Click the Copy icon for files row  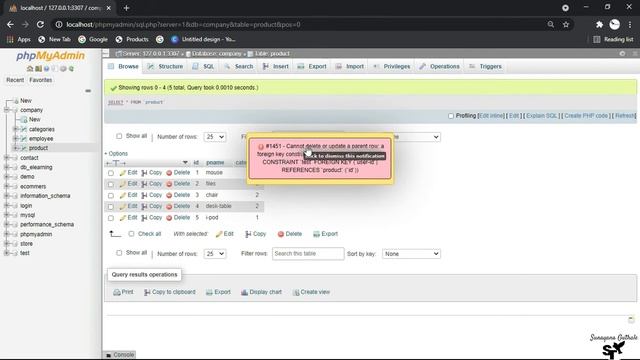click(x=144, y=184)
